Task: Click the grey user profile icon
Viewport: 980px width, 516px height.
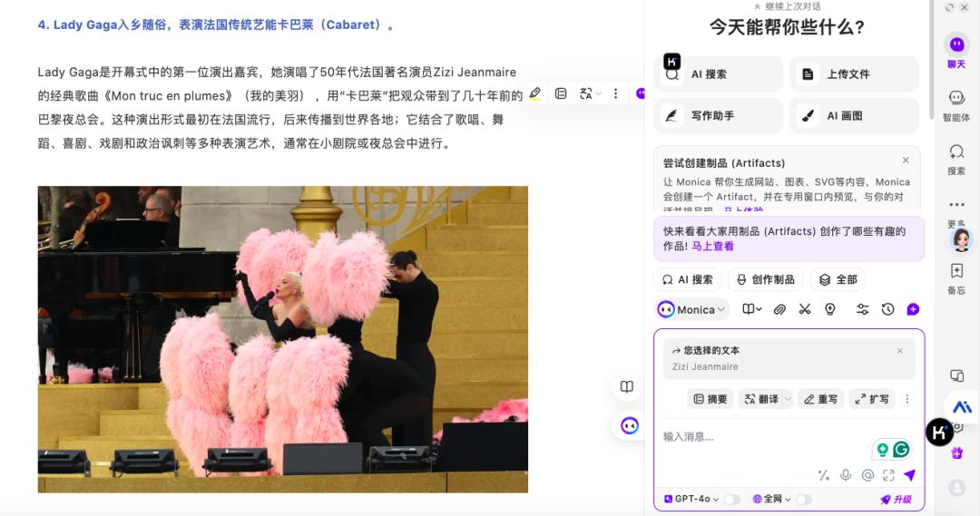Action: click(957, 487)
